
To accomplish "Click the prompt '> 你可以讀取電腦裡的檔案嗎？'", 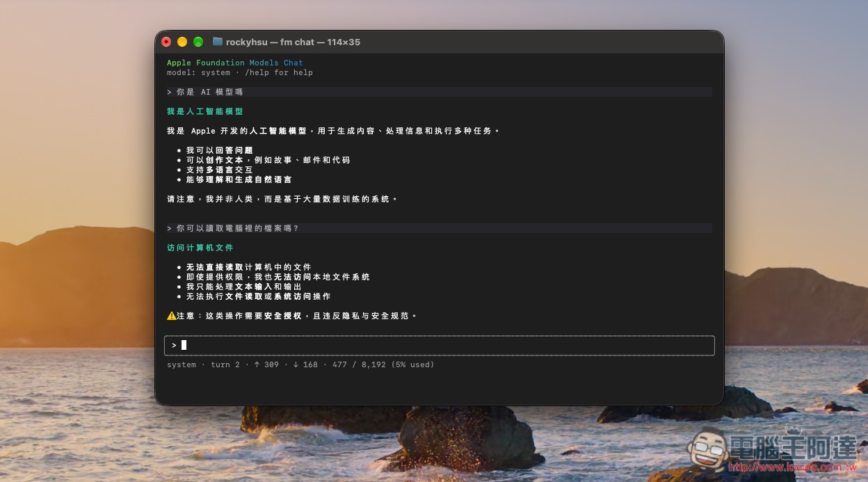I will pyautogui.click(x=233, y=228).
